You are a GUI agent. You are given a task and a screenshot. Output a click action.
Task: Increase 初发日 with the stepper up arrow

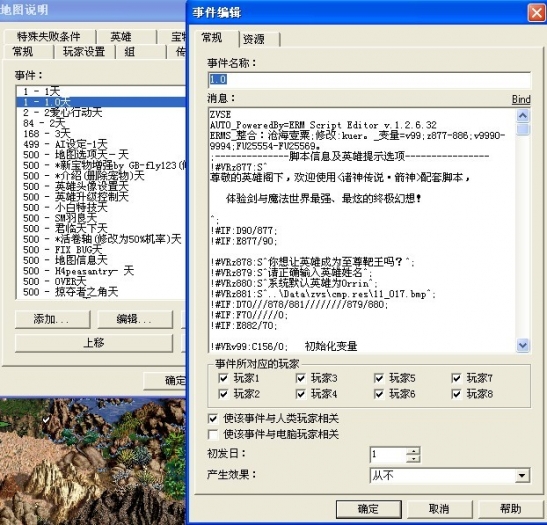[413, 450]
